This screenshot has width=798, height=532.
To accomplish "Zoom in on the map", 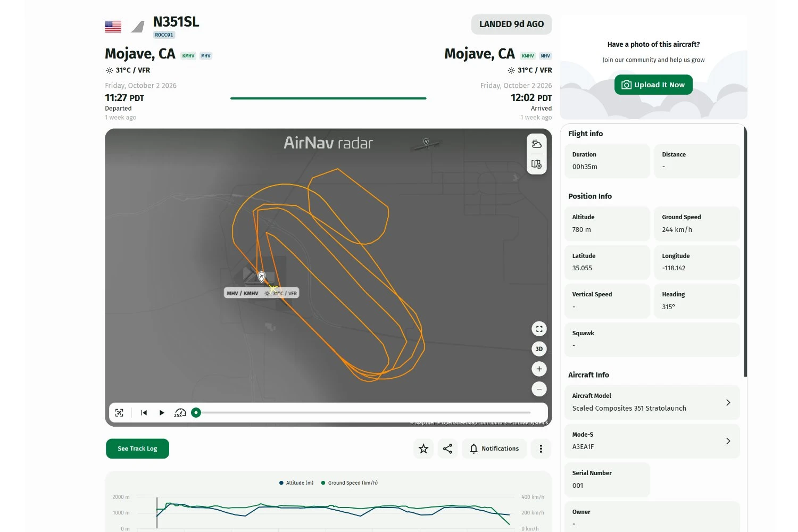I will point(539,369).
